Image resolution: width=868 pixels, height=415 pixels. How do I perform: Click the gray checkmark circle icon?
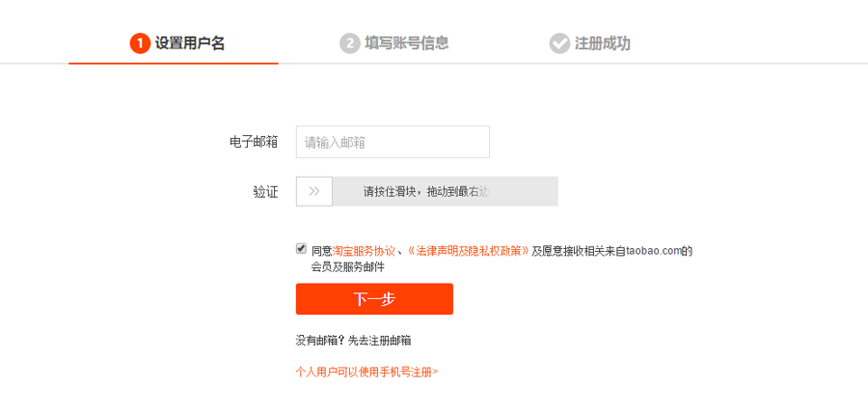coord(559,43)
